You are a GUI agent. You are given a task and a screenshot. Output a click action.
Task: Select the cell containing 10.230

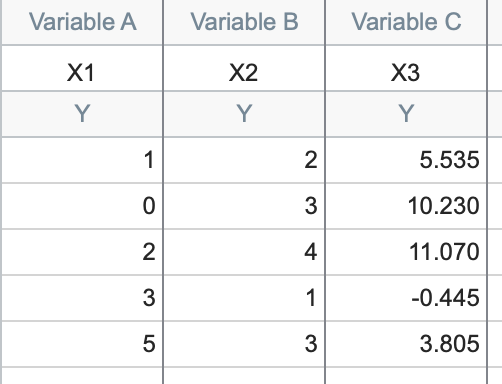click(x=406, y=206)
